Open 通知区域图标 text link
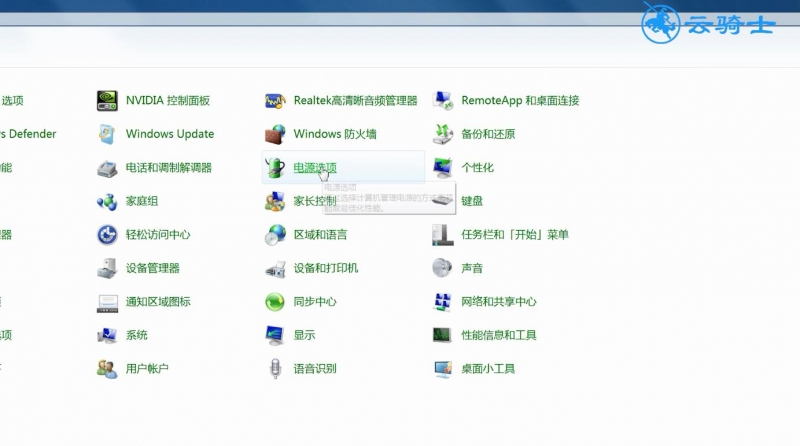This screenshot has height=446, width=800. pos(158,302)
